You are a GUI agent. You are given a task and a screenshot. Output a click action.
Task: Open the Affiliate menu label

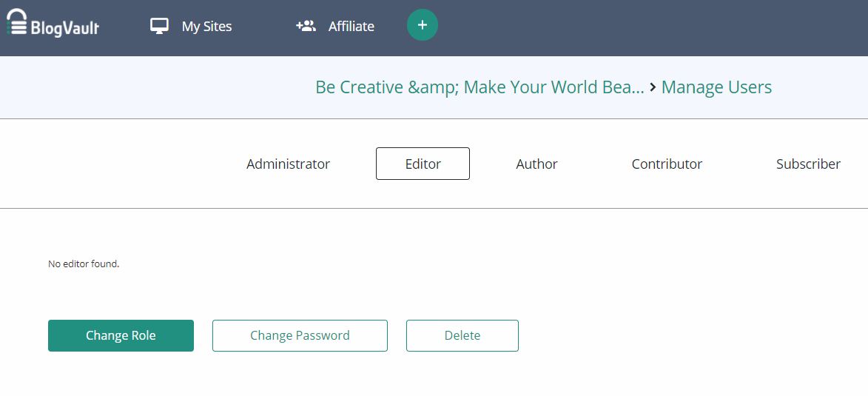point(351,27)
